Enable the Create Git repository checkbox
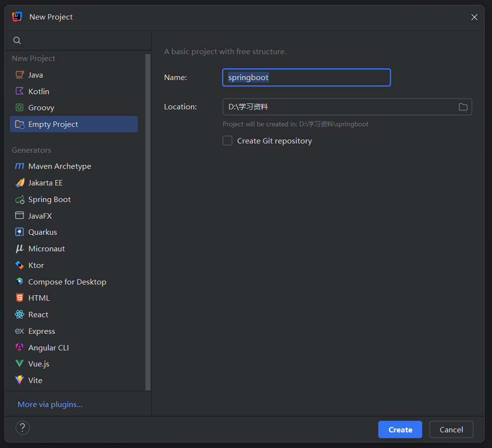492x448 pixels. click(x=227, y=141)
